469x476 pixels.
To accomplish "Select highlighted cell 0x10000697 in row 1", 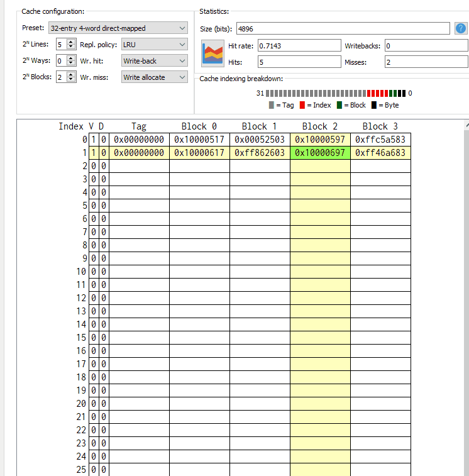I will pos(320,153).
